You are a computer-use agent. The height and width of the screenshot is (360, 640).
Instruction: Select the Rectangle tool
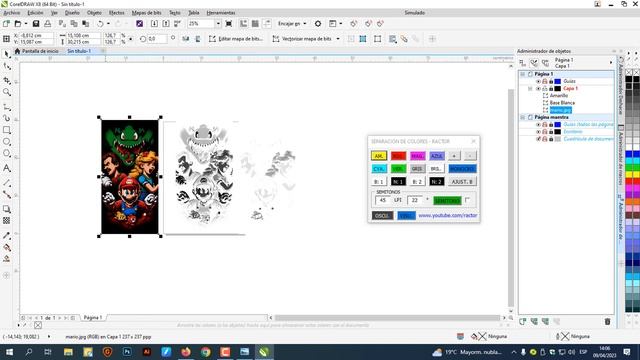click(x=7, y=130)
